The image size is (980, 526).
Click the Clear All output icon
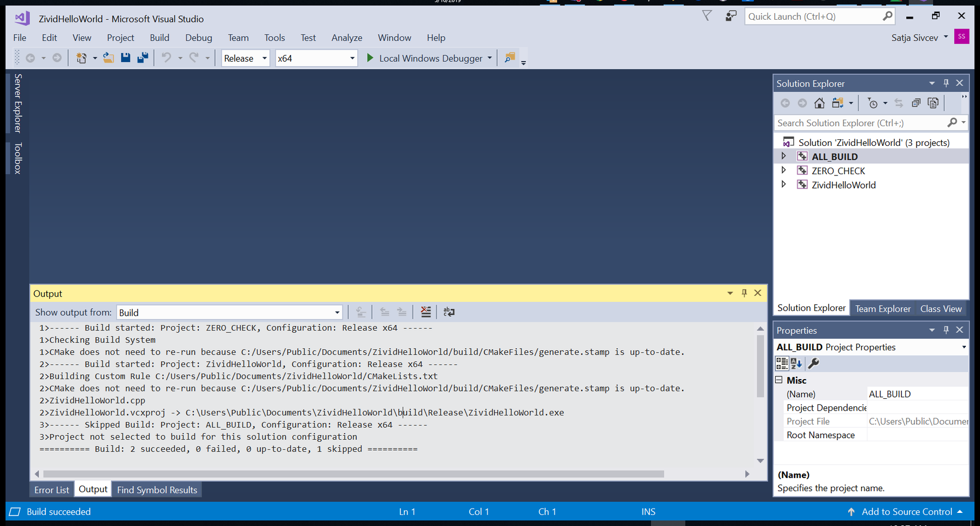click(426, 312)
